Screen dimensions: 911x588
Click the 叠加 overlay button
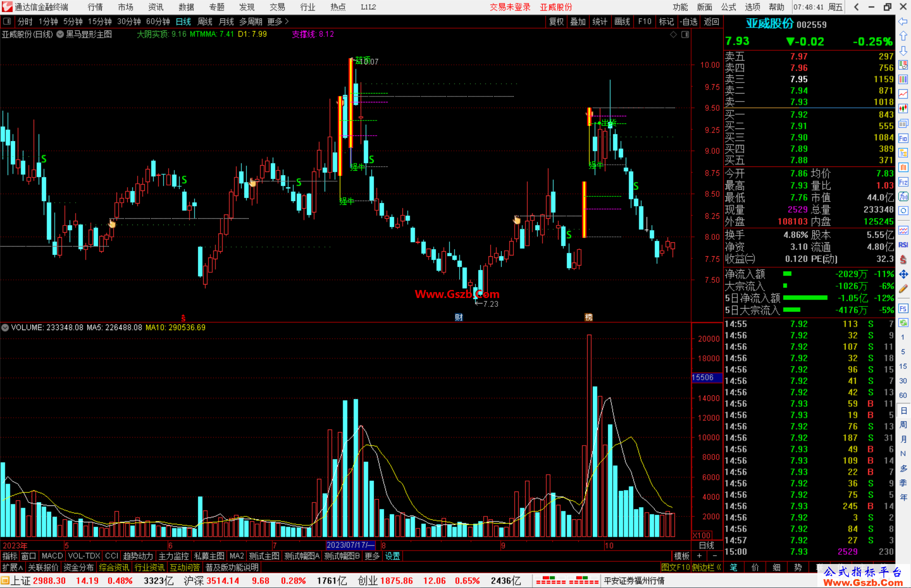[578, 21]
